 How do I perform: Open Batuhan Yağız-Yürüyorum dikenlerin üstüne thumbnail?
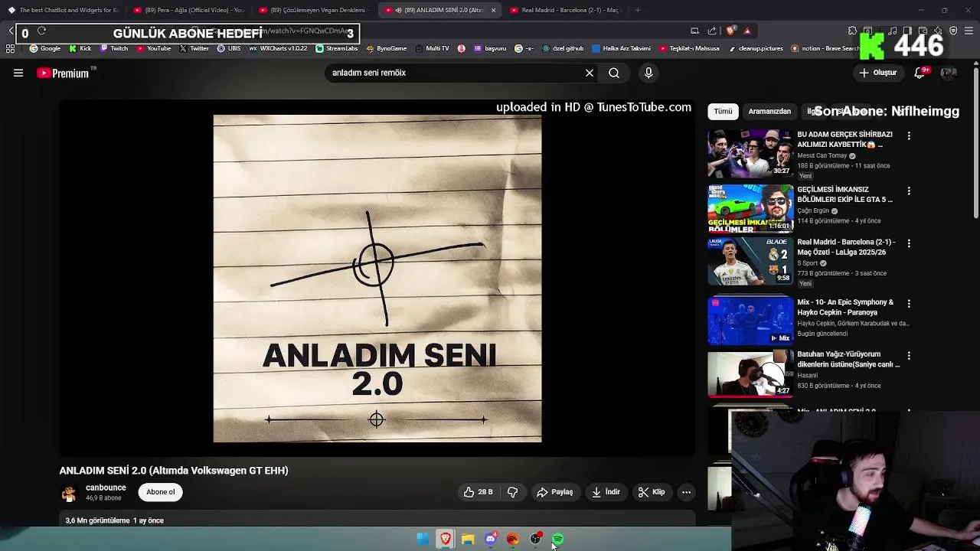(x=750, y=373)
